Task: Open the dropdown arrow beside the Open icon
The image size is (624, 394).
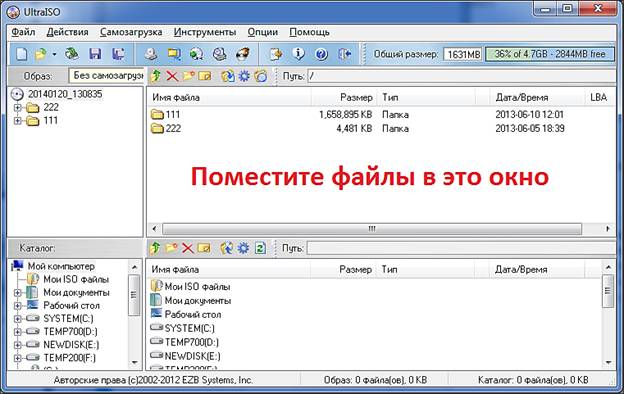Action: 54,54
